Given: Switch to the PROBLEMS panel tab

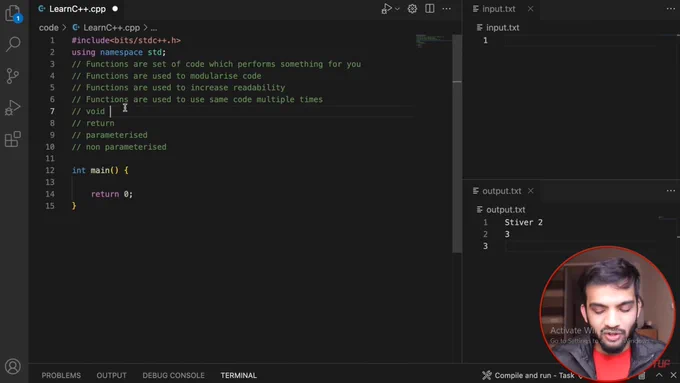Looking at the screenshot, I should (x=61, y=375).
